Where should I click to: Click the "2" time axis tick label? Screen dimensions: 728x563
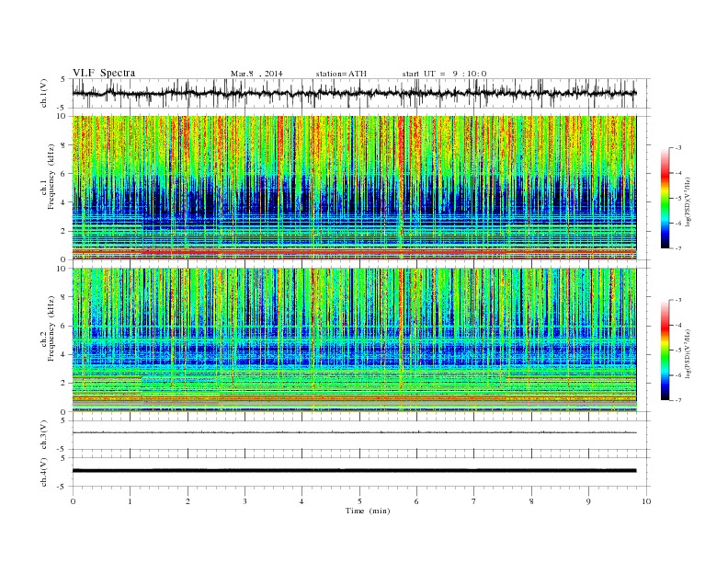pos(188,501)
